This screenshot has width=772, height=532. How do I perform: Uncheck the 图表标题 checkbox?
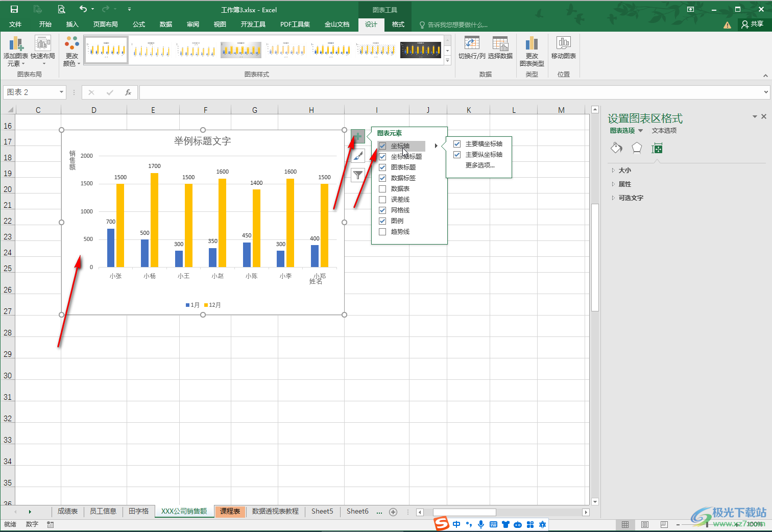(x=382, y=167)
